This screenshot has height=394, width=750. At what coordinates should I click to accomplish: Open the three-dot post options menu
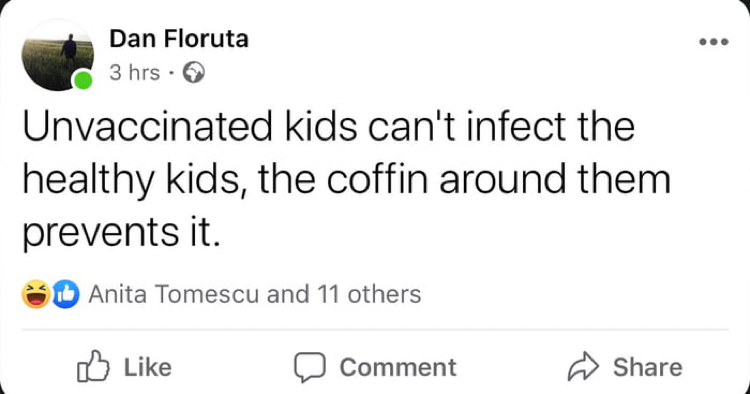pyautogui.click(x=714, y=42)
